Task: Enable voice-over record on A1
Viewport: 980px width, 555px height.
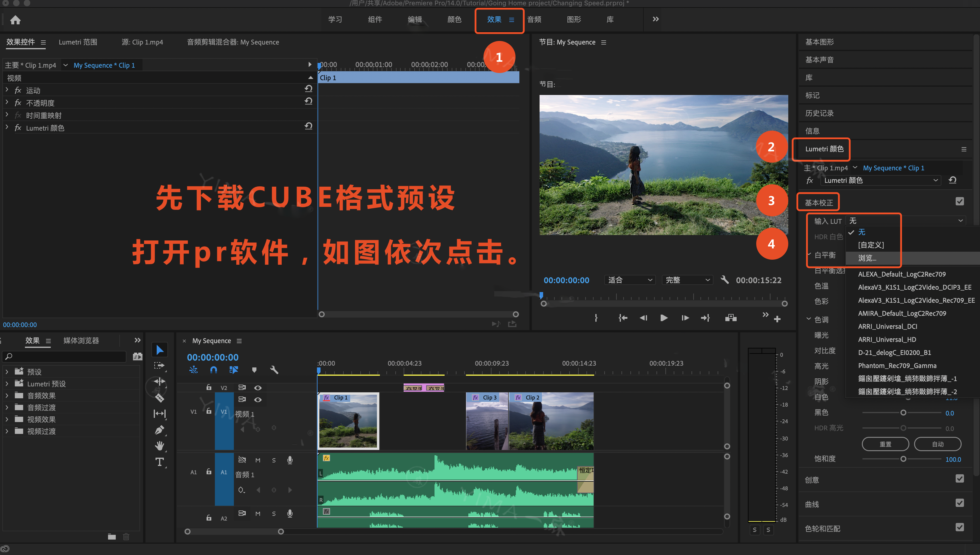Action: coord(290,460)
